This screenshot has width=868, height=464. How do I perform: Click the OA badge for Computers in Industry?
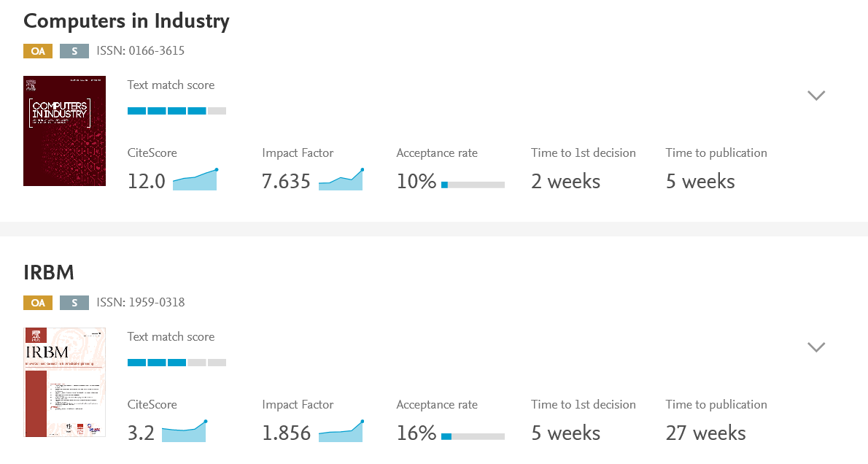tap(38, 51)
